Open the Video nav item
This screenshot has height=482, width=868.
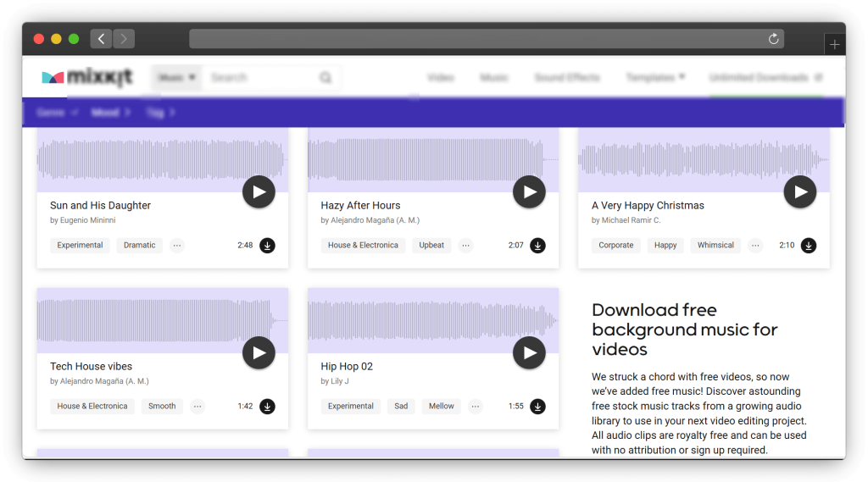[441, 78]
